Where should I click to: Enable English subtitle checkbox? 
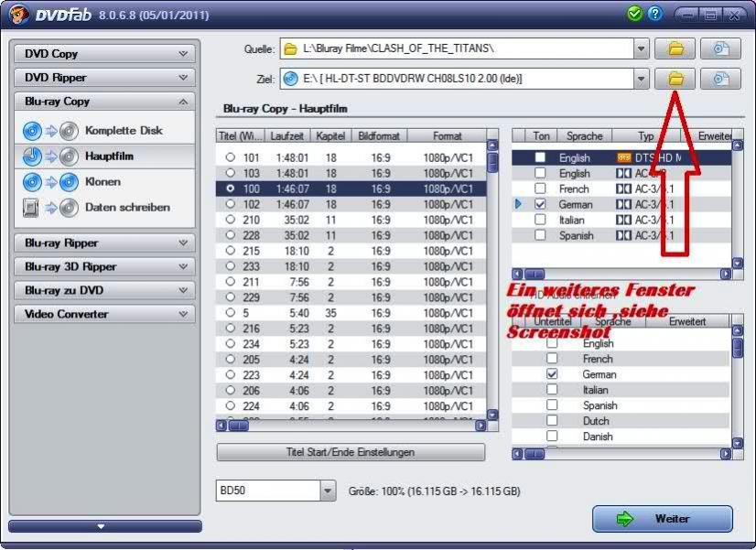[552, 343]
